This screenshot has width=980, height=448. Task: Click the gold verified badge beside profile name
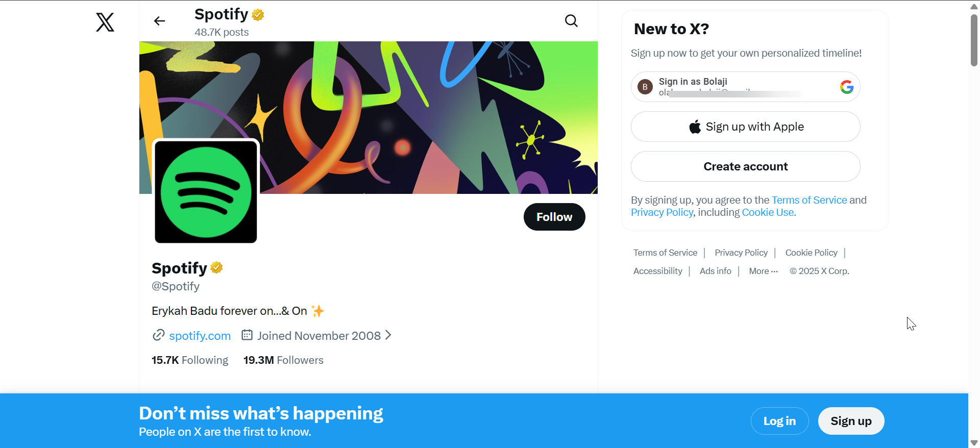216,268
